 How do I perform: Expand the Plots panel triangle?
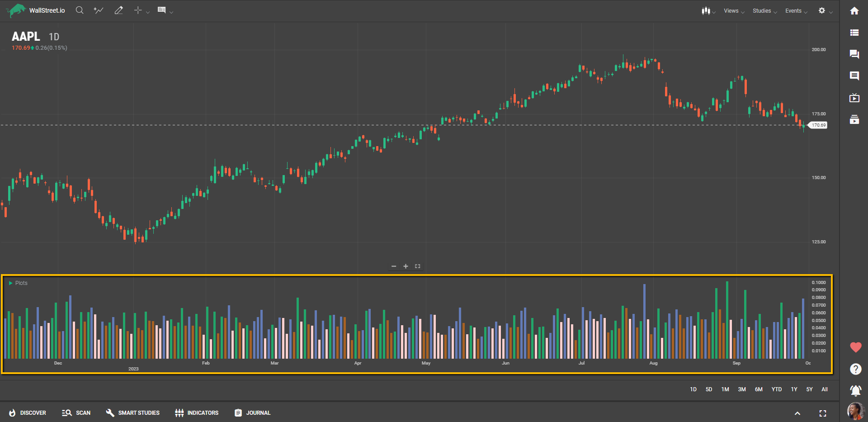(11, 283)
